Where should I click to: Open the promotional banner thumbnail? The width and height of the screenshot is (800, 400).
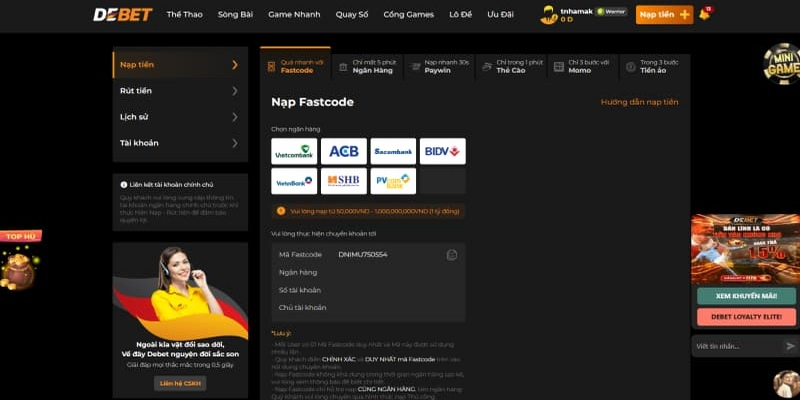tap(745, 249)
